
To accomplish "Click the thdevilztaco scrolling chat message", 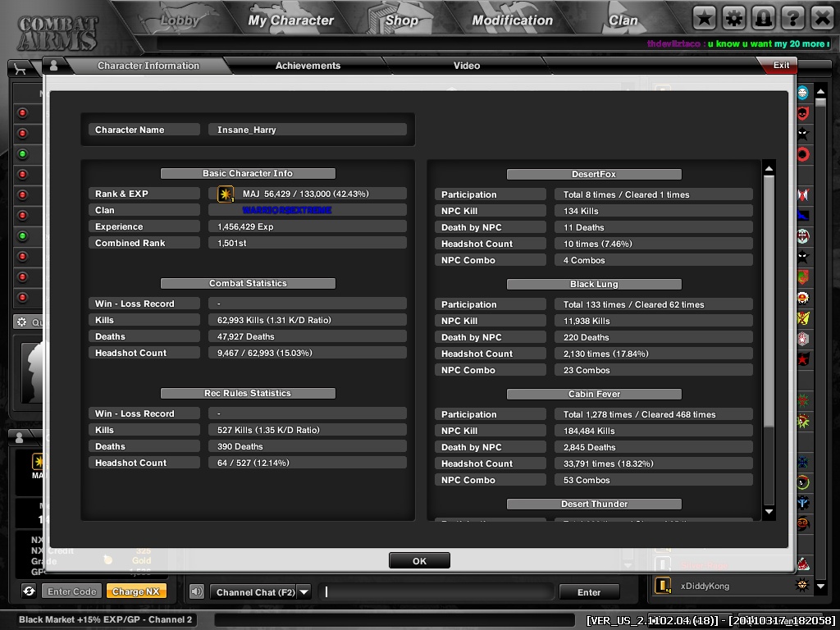I will click(738, 44).
